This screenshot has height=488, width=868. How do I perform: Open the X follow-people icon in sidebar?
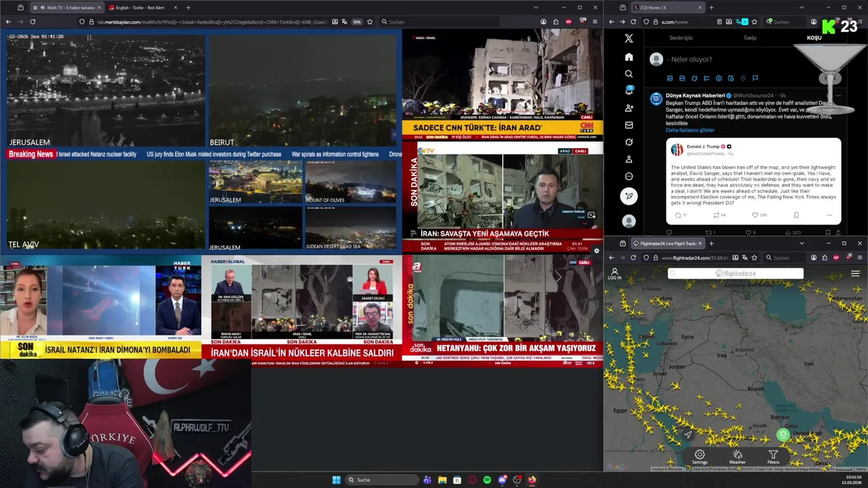629,108
